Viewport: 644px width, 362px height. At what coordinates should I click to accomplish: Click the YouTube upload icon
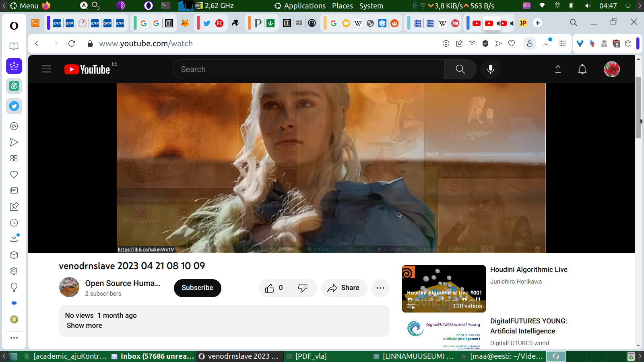pos(558,69)
